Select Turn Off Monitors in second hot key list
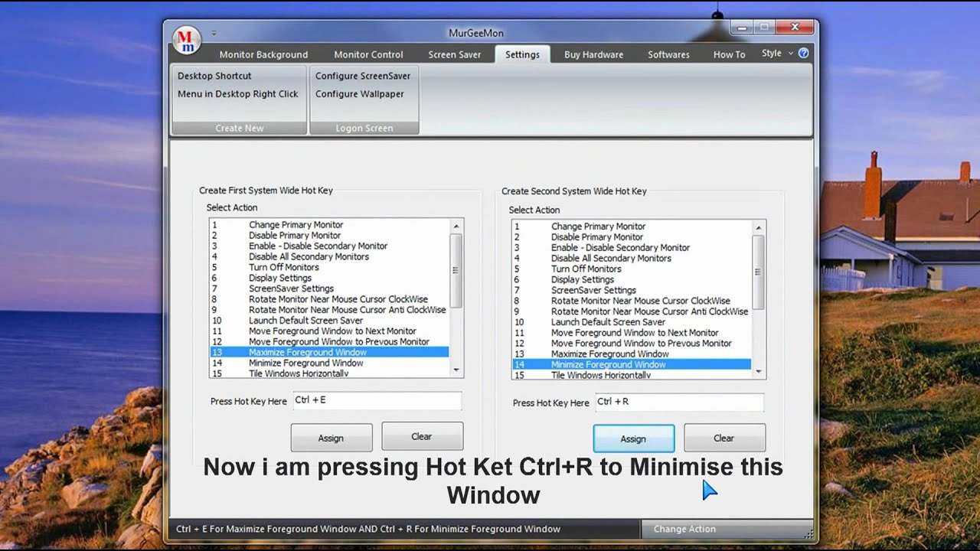Viewport: 980px width, 551px height. [632, 269]
